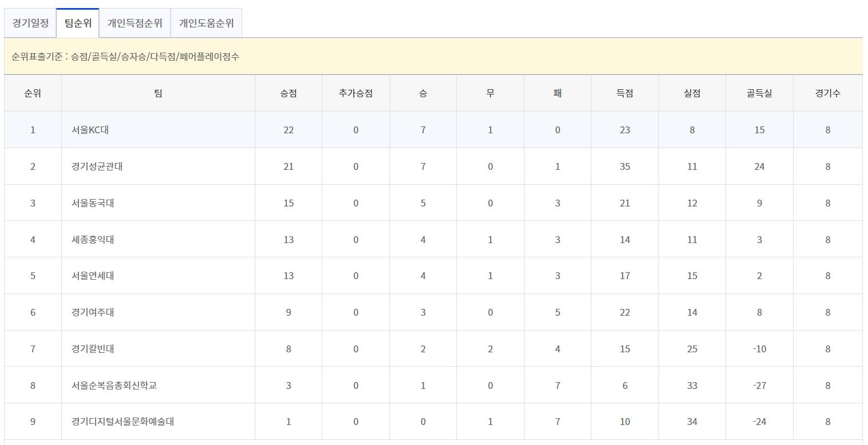Click the 승점 column header
This screenshot has width=868, height=445.
289,93
